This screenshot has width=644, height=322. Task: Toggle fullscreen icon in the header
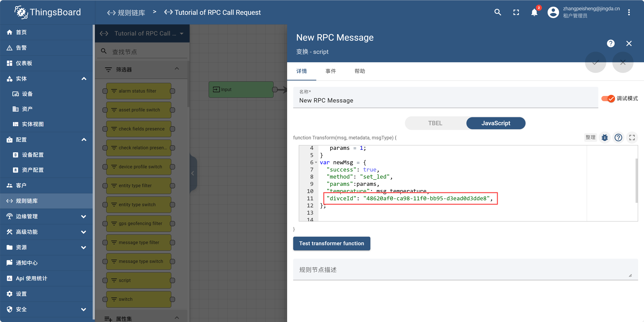pos(516,12)
